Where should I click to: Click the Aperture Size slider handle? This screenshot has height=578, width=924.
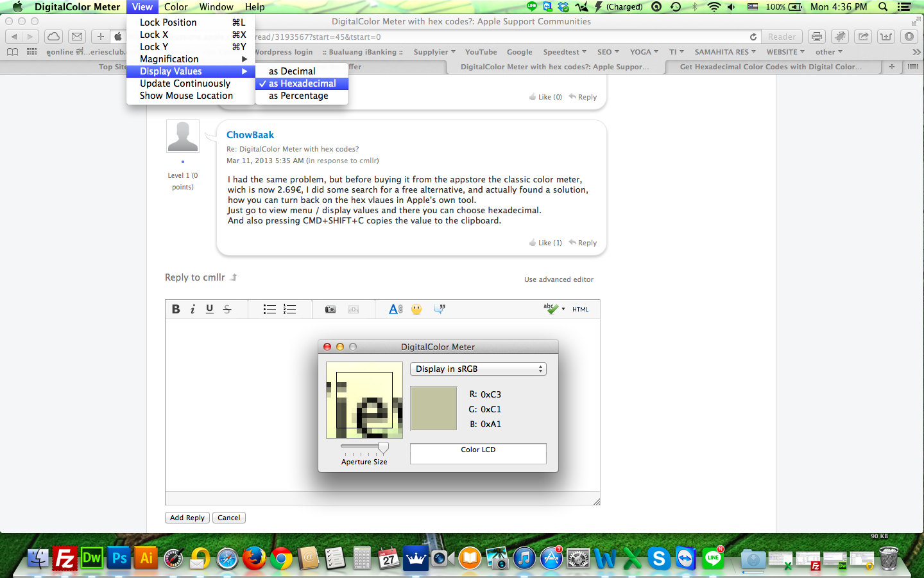point(383,448)
